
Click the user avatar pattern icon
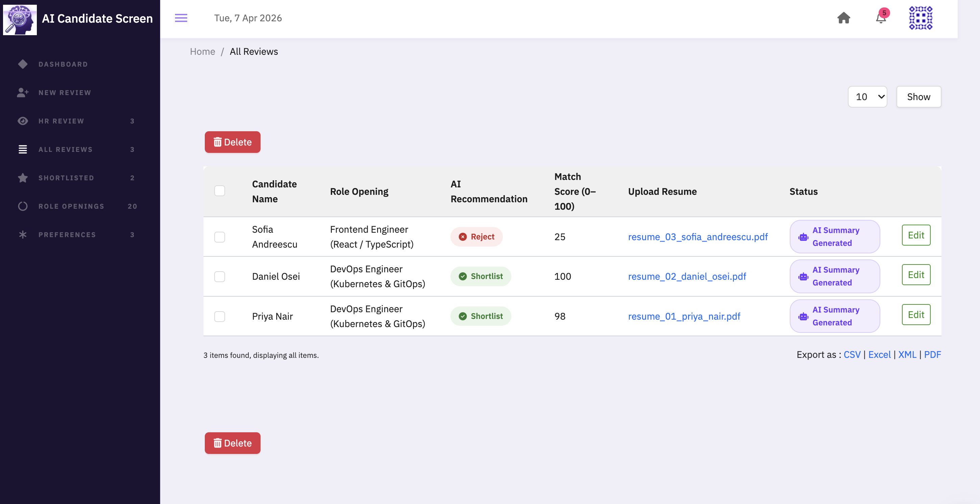pos(920,18)
